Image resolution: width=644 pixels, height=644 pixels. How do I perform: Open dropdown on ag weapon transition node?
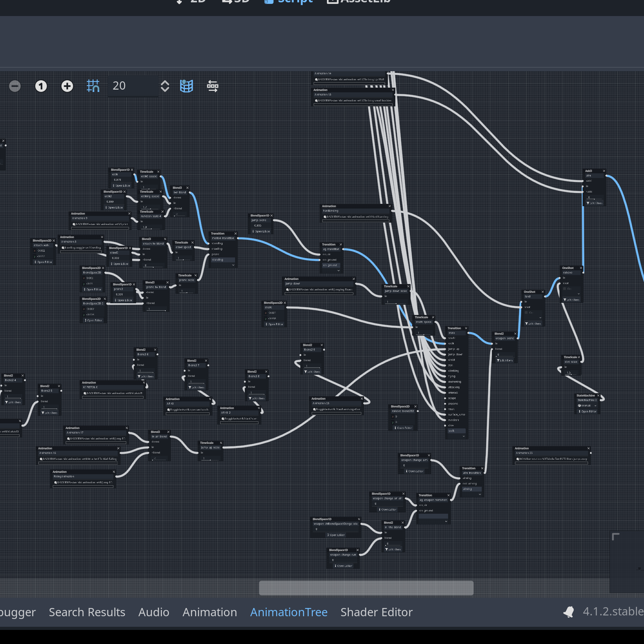tap(446, 521)
